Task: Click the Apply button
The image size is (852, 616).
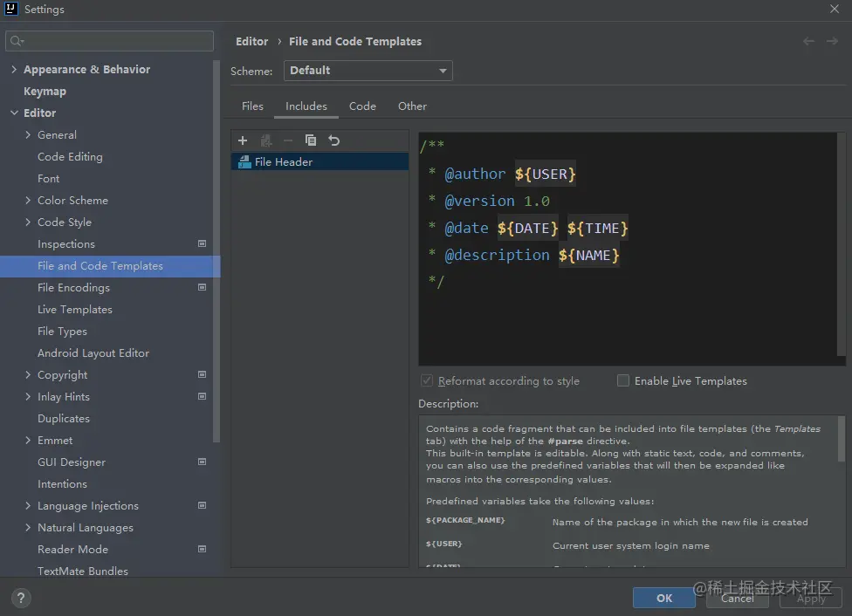Action: (x=811, y=598)
